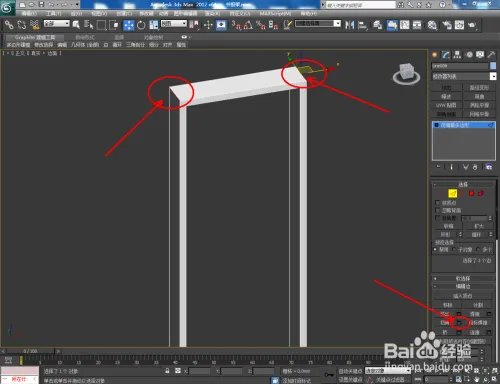Viewport: 500px width, 384px height.
Task: Enable the 按顶点 checkbox
Action: pyautogui.click(x=438, y=203)
